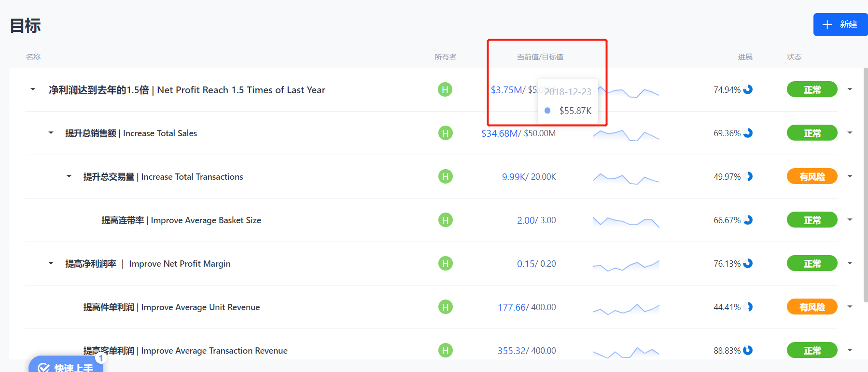Image resolution: width=868 pixels, height=372 pixels.
Task: Click sparkline chart on Increase Total Transactions row
Action: click(626, 179)
